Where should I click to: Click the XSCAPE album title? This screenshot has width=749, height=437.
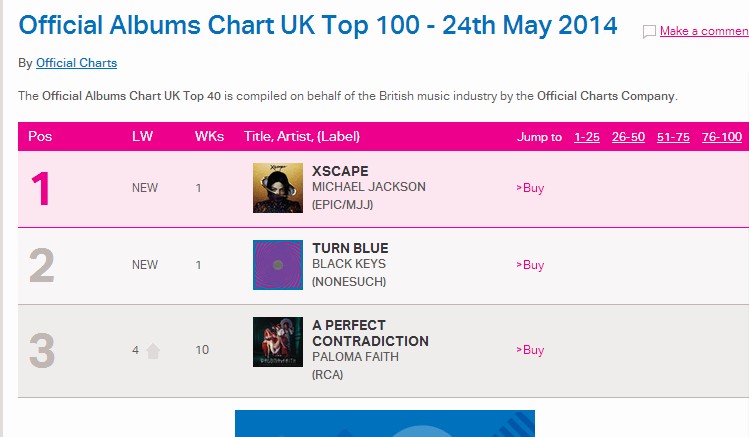340,171
